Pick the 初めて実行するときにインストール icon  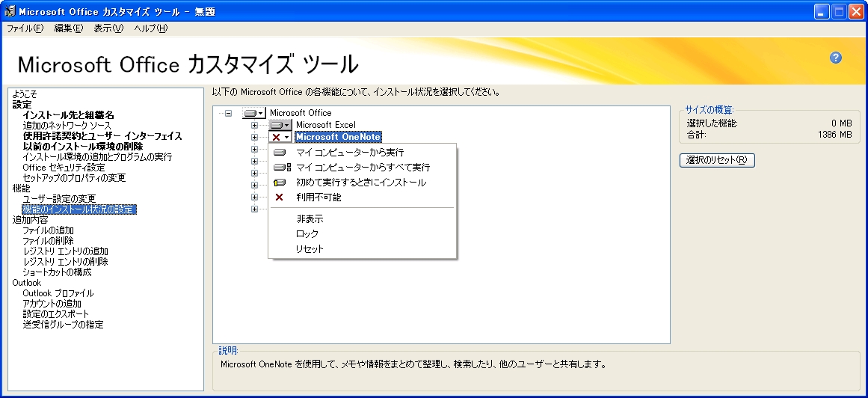pos(280,183)
